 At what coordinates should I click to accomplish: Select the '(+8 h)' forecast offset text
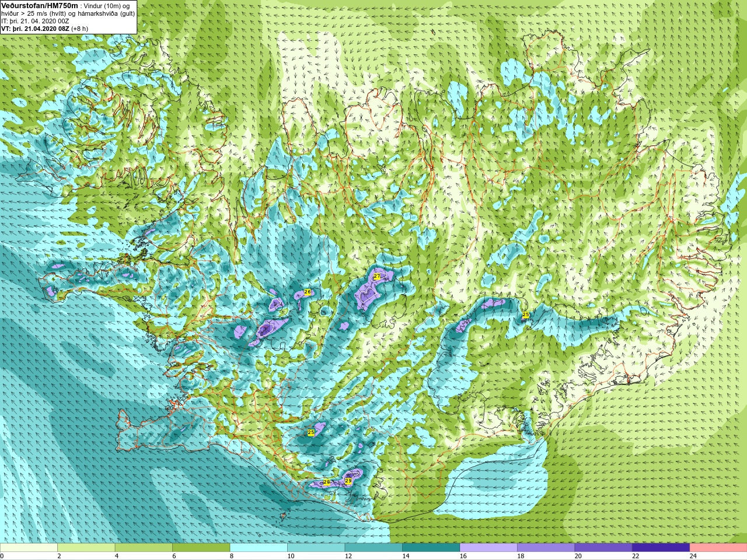80,29
